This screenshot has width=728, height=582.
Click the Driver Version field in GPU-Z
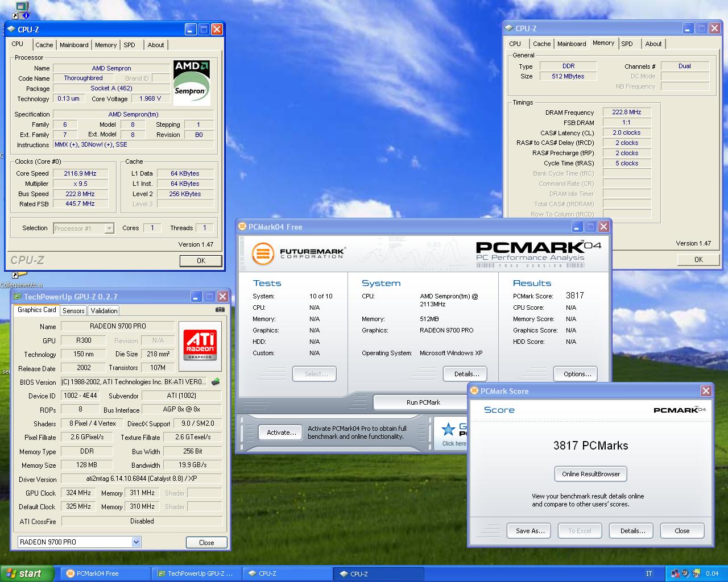click(142, 479)
